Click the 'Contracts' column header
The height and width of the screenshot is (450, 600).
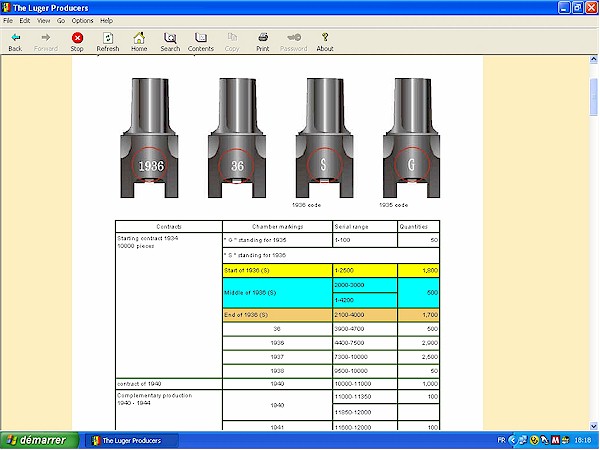coord(169,227)
